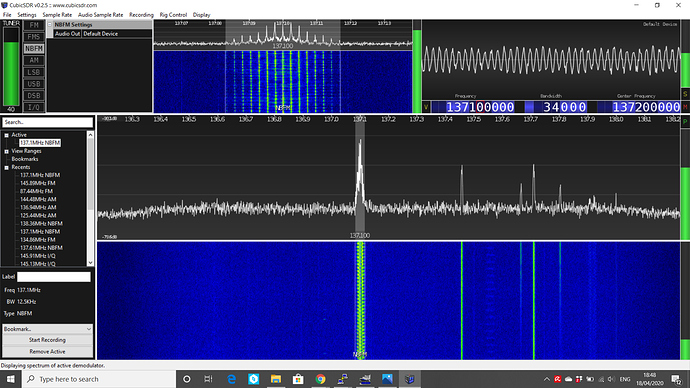
Task: Select recent 125.44MHz AM
Action: click(38, 215)
